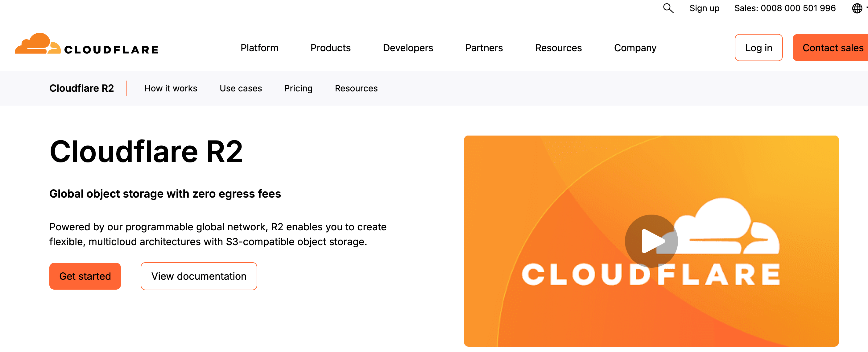Click the View documentation button

pos(198,276)
